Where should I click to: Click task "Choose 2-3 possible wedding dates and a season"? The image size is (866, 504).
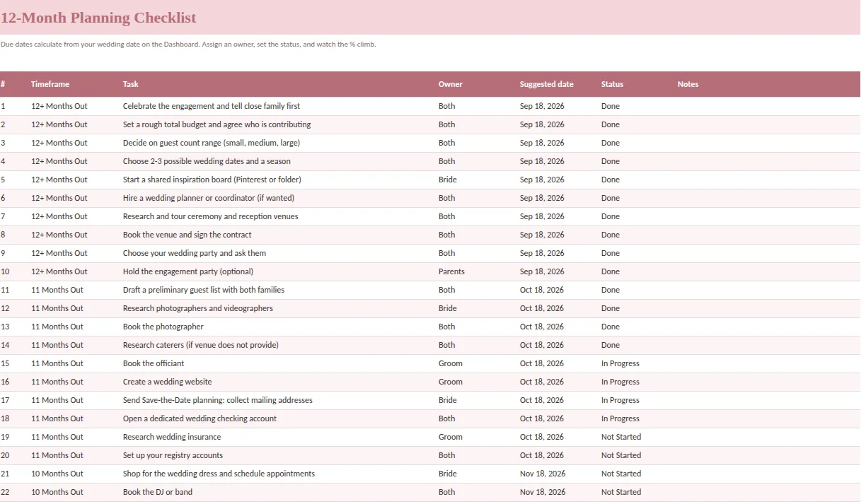click(207, 161)
